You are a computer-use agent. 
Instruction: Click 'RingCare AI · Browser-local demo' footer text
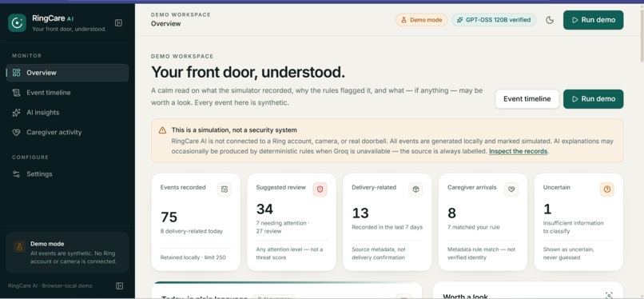point(50,286)
